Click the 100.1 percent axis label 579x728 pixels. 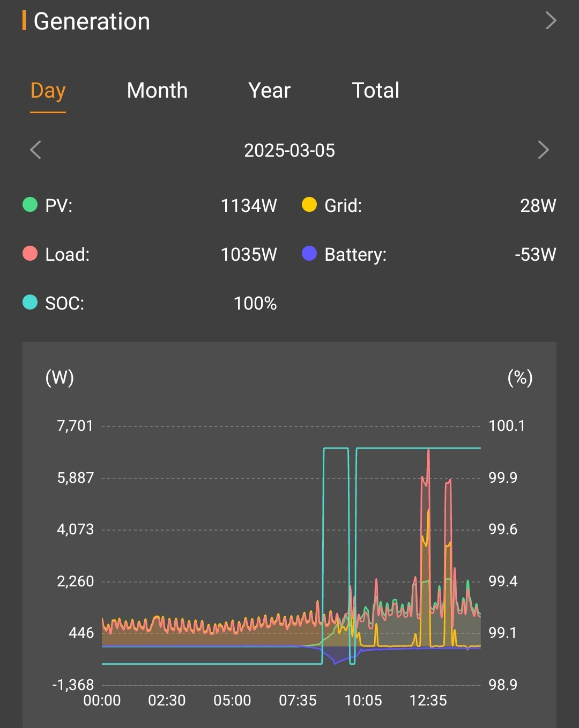(507, 426)
